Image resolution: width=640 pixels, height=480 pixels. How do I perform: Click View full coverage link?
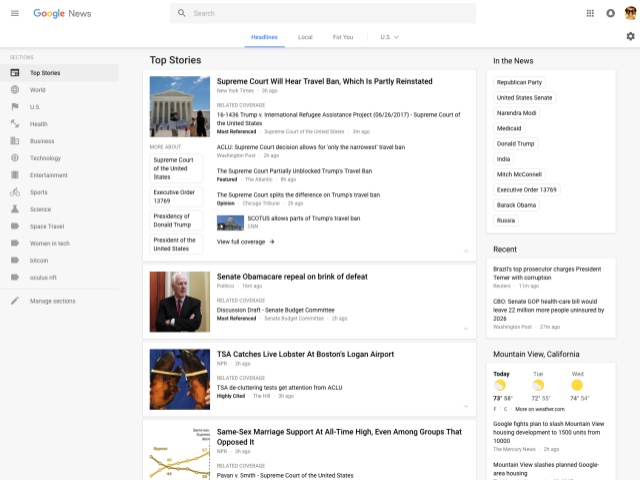[245, 242]
